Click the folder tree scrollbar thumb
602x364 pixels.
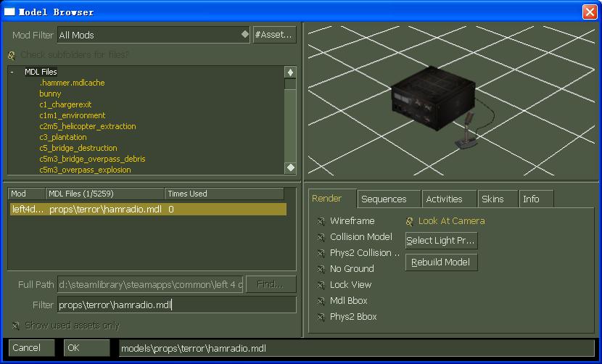pyautogui.click(x=290, y=84)
